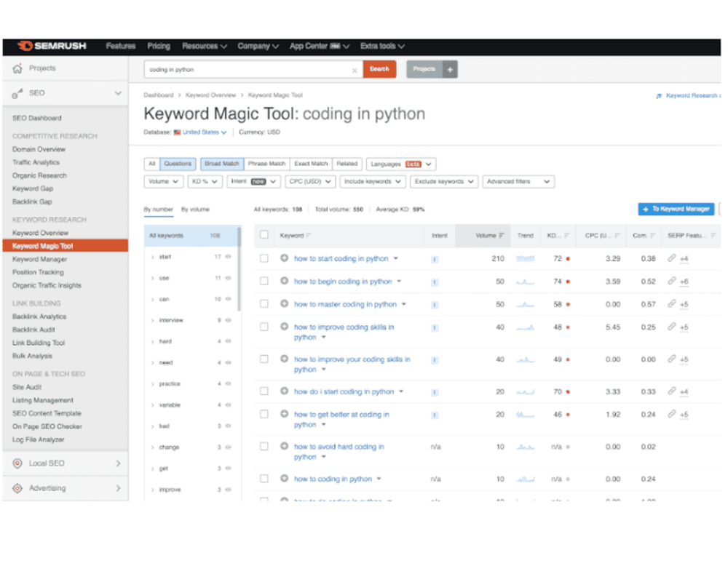Click the Keyword Research course icon
Image resolution: width=728 pixels, height=574 pixels.
(659, 96)
